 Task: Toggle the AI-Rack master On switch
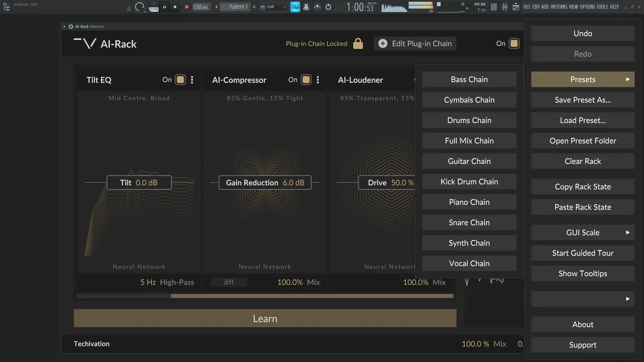click(x=514, y=44)
